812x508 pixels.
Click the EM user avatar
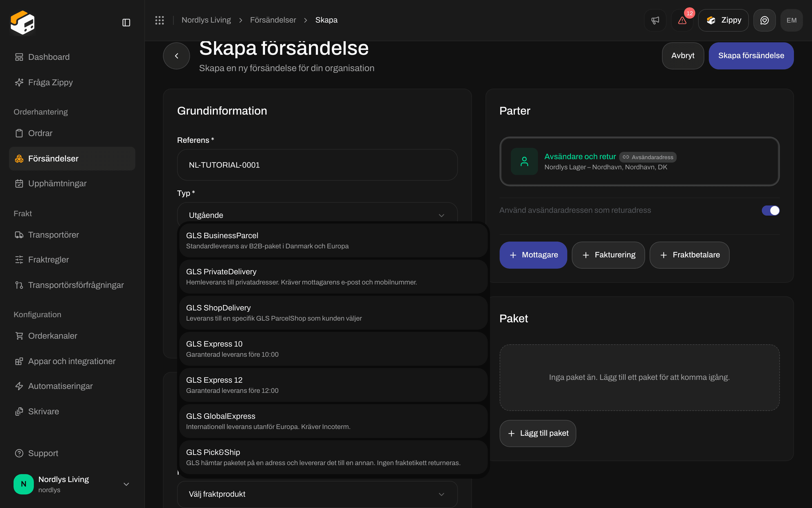tap(791, 20)
